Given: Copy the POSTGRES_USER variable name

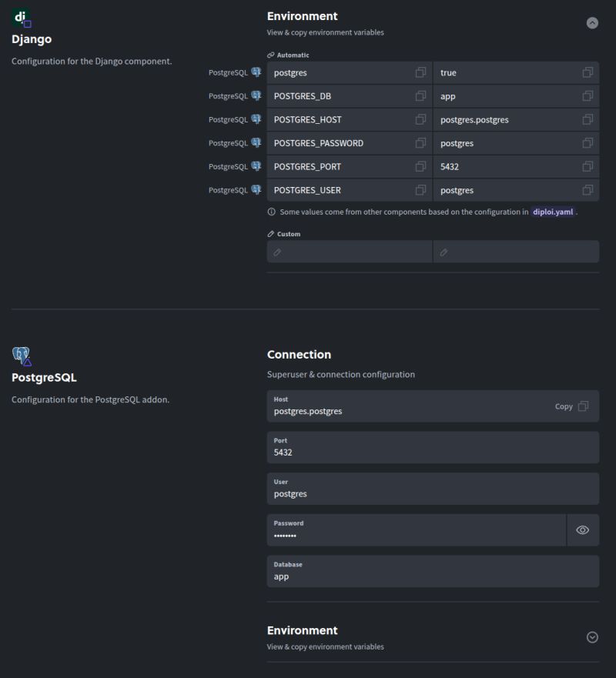Looking at the screenshot, I should point(420,190).
